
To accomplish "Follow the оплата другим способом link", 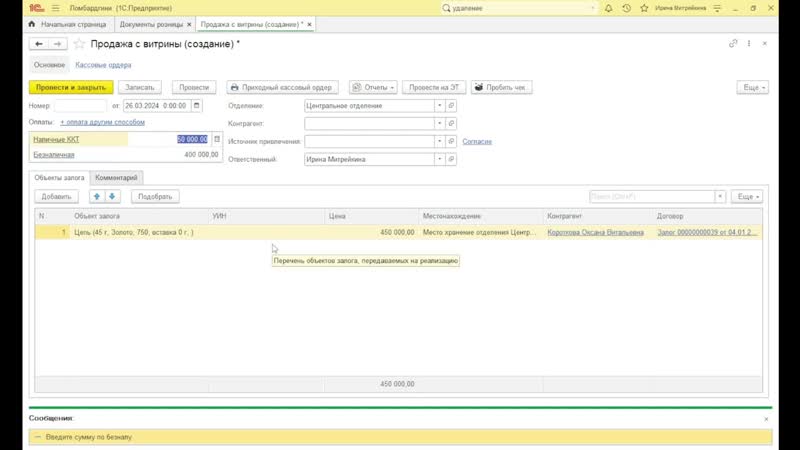I will (x=102, y=122).
